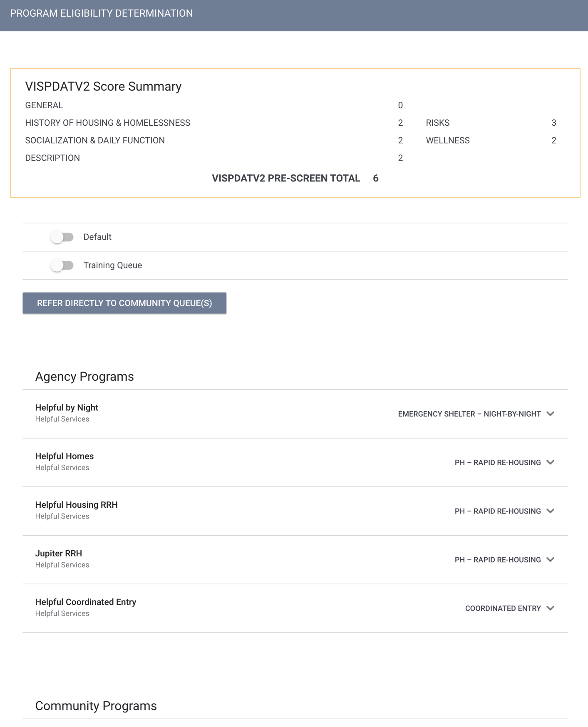Click the Community Programs section heading
588x727 pixels.
tap(96, 706)
